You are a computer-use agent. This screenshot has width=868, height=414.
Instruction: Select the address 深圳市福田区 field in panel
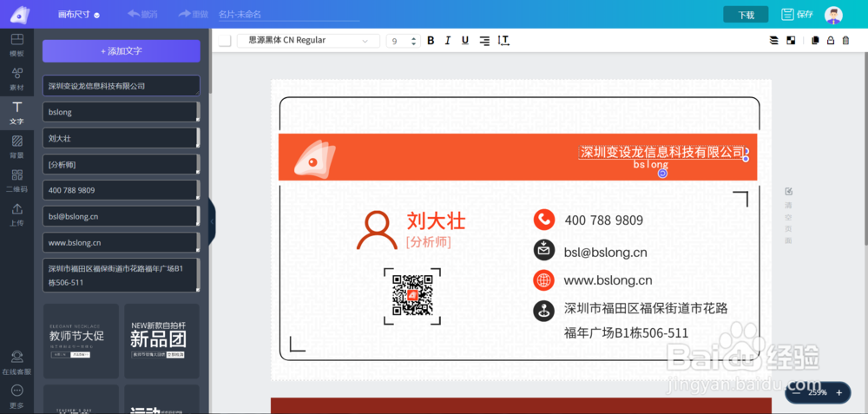point(122,275)
